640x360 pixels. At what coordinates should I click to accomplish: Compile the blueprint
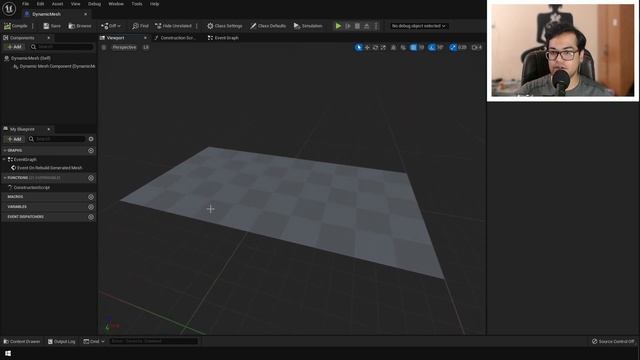(16, 26)
